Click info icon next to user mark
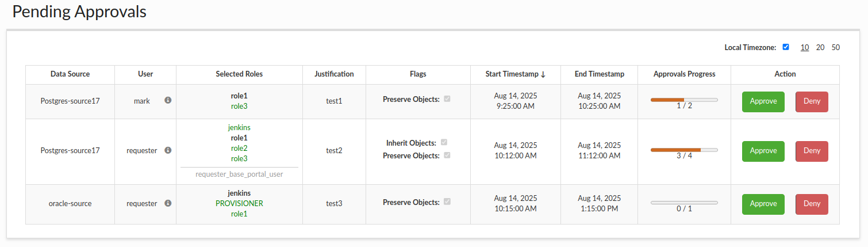The height and width of the screenshot is (247, 868). point(168,100)
